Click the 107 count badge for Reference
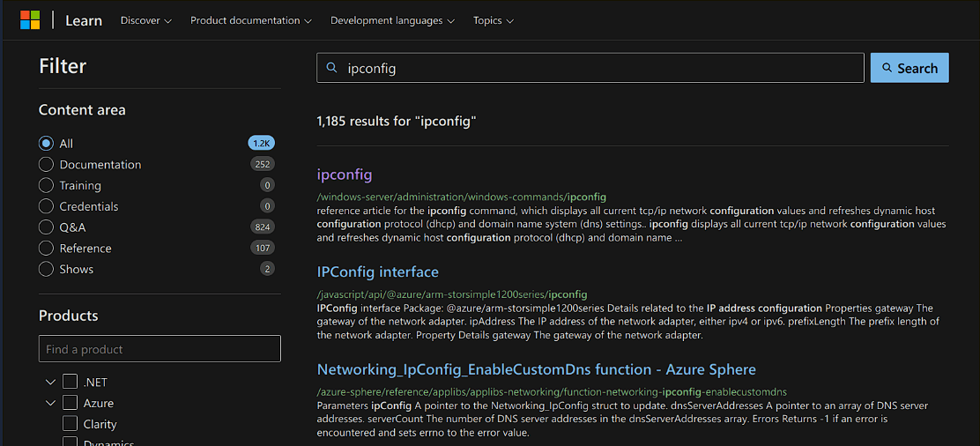Image resolution: width=980 pixels, height=446 pixels. pos(263,248)
